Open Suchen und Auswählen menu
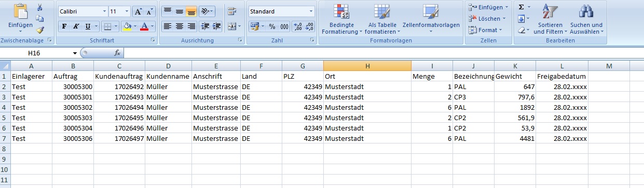This screenshot has width=644, height=188. [x=586, y=20]
